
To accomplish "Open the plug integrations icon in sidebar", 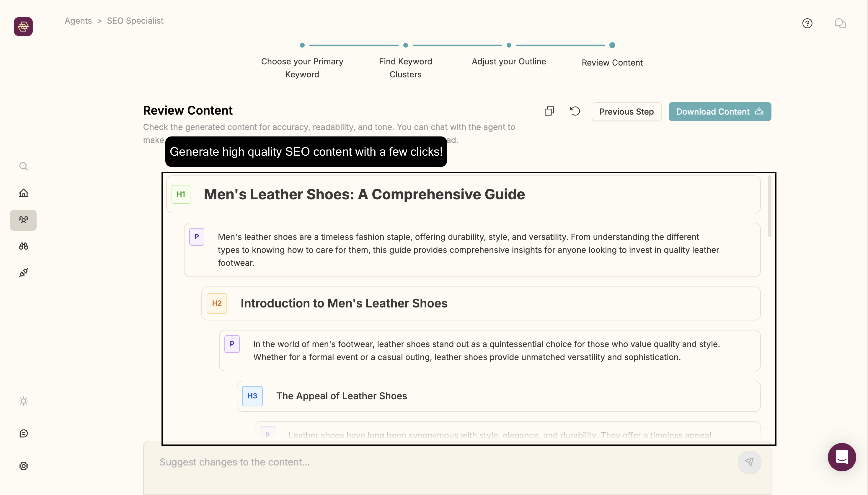I will [23, 272].
